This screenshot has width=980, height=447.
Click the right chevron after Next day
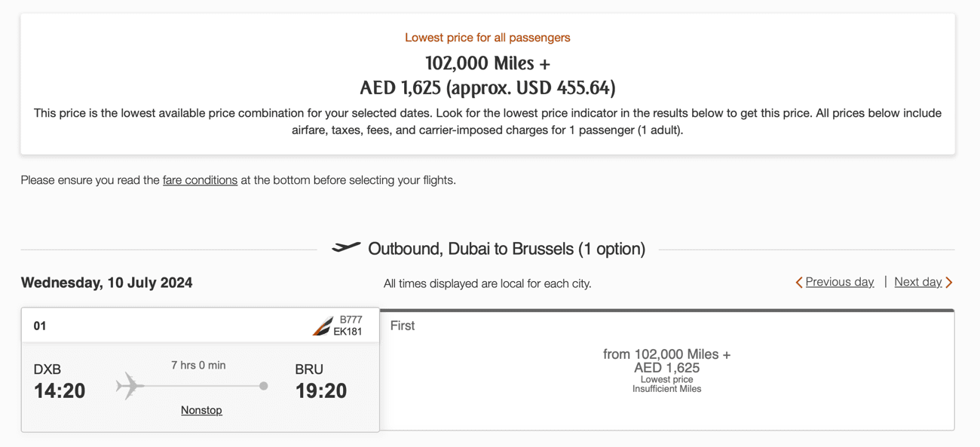(949, 282)
